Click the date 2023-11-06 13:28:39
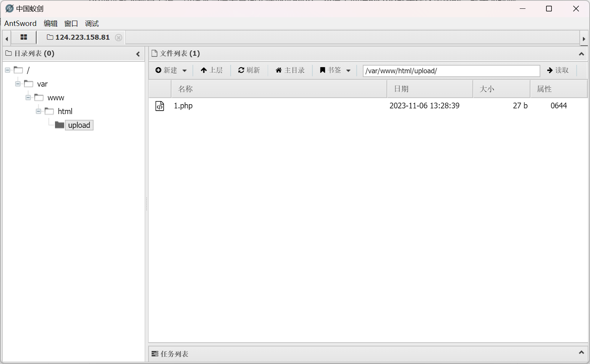This screenshot has width=590, height=364. [x=424, y=106]
